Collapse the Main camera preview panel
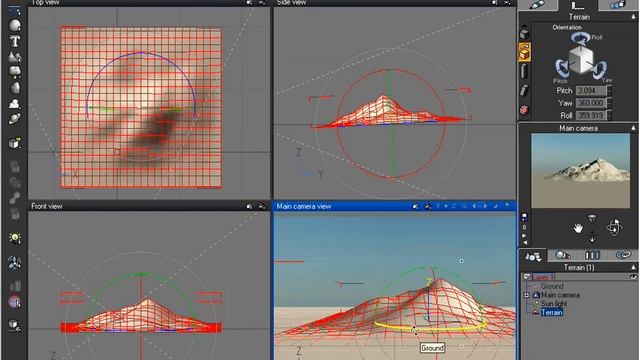This screenshot has height=360, width=640. [633, 128]
